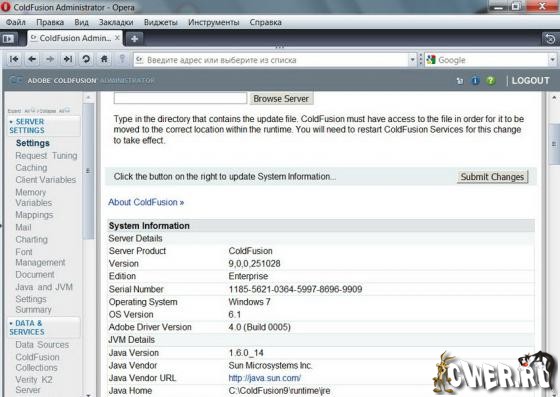Collapse the DATA & SERVICES section
Image resolution: width=560 pixels, height=397 pixels.
coord(11,323)
